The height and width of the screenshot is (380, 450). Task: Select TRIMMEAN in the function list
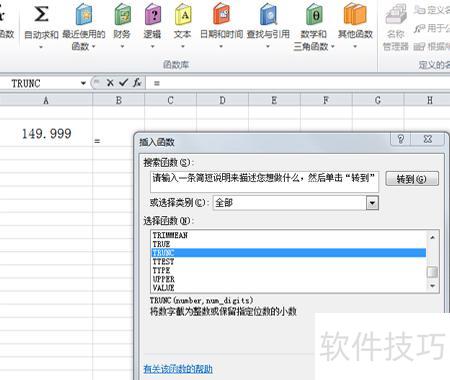tap(289, 235)
